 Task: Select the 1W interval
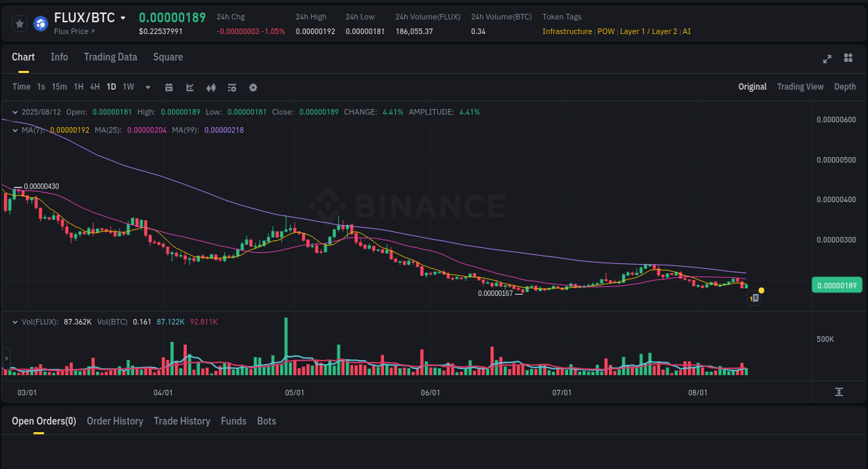[128, 87]
